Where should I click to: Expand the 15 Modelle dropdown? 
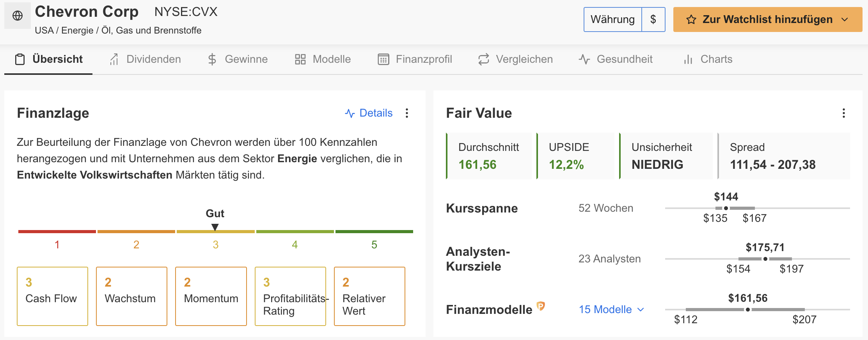point(611,310)
